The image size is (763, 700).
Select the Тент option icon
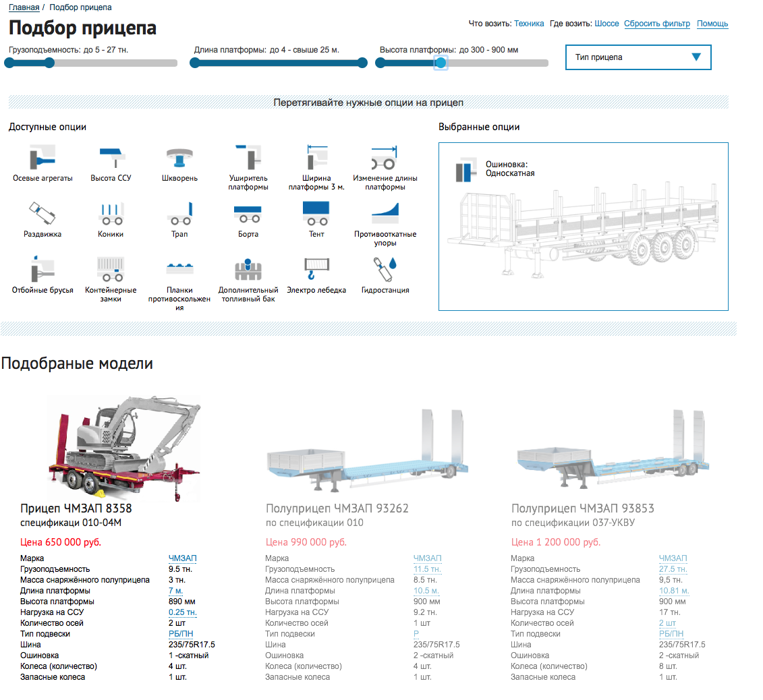(x=316, y=213)
